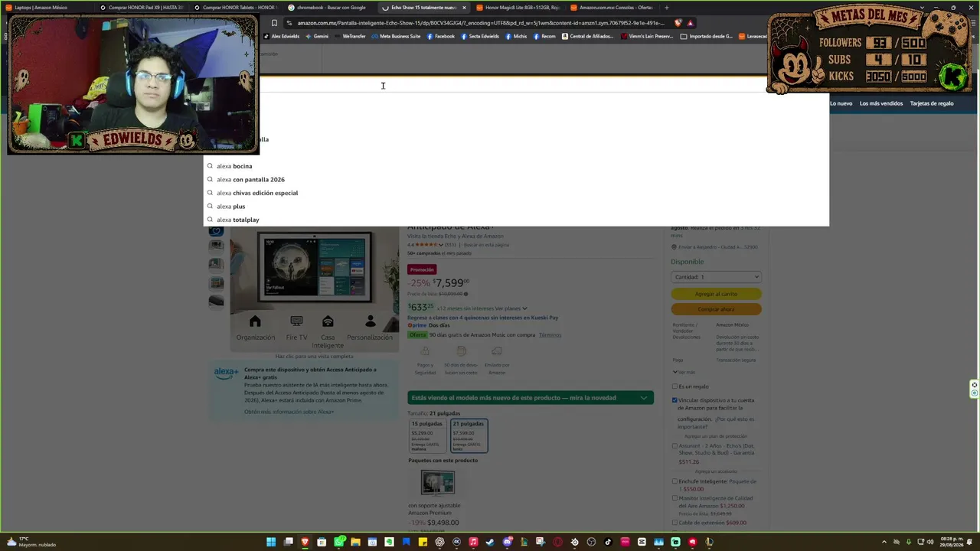Image resolution: width=980 pixels, height=551 pixels.
Task: Open the WeTransfer bookmark
Action: (x=350, y=36)
